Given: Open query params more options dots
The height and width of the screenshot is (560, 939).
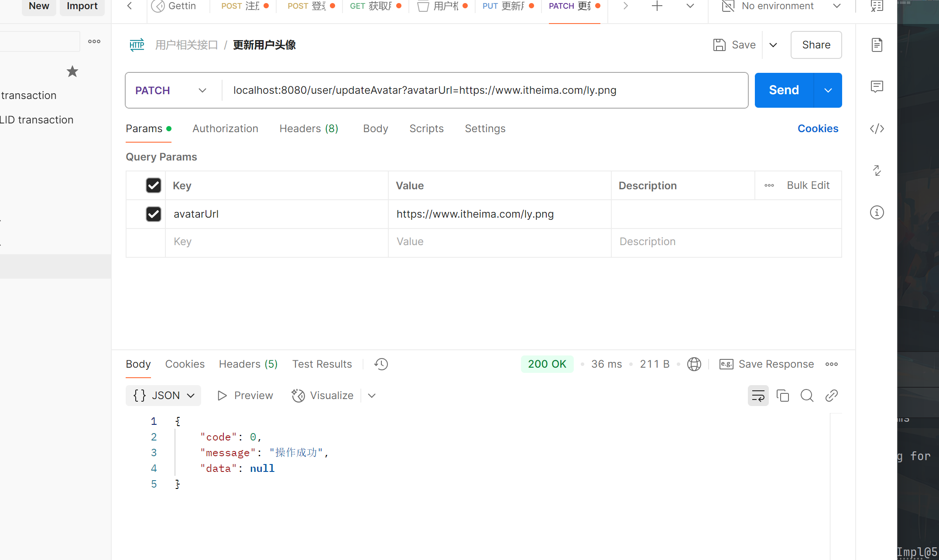Looking at the screenshot, I should (x=769, y=185).
